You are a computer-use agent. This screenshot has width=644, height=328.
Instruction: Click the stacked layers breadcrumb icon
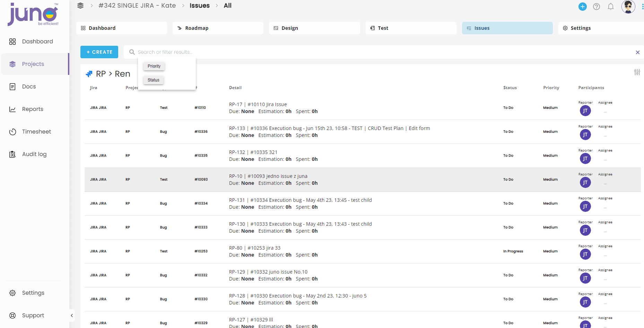coord(80,6)
